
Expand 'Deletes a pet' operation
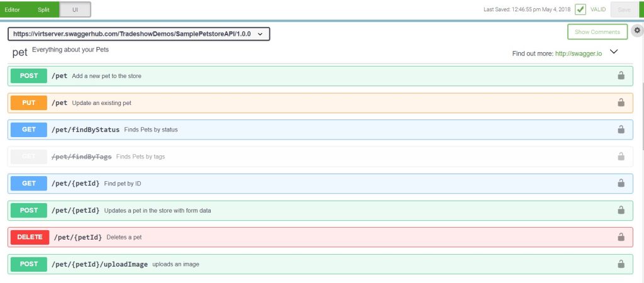(320, 237)
